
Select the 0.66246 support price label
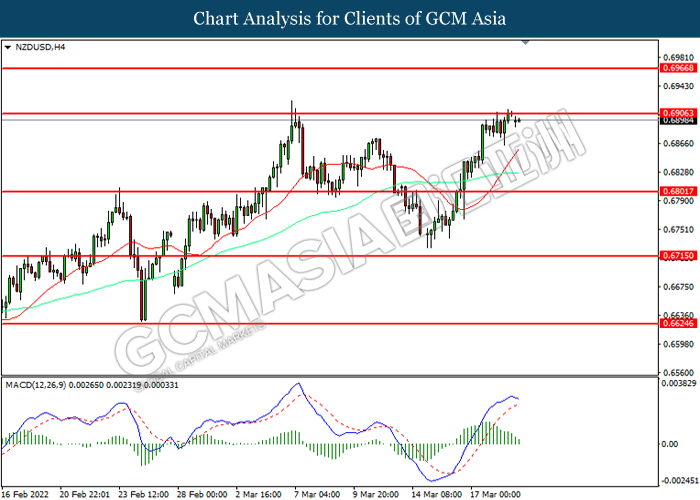[x=678, y=323]
